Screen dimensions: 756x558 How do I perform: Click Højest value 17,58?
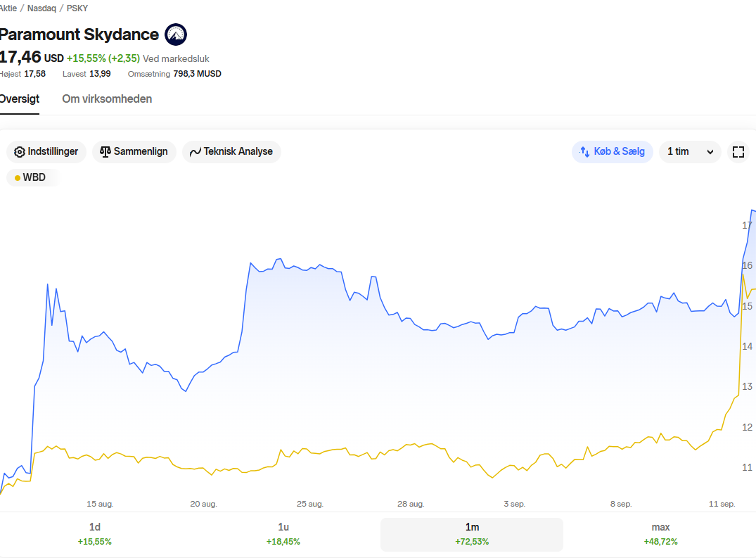[34, 74]
